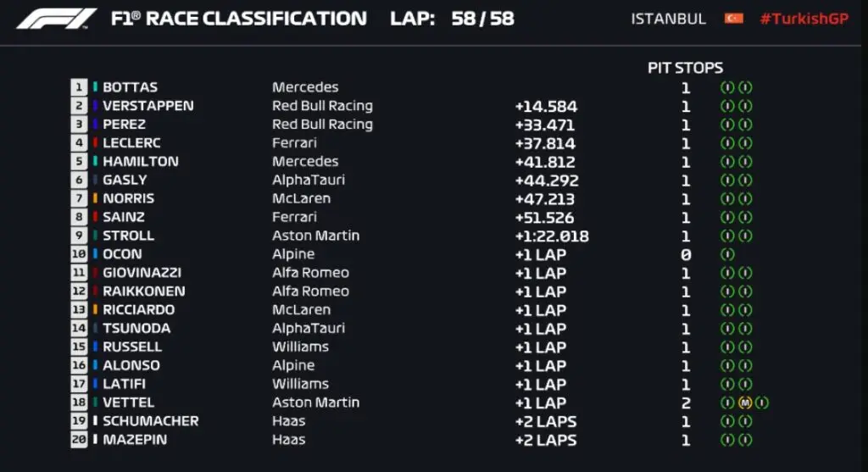868x472 pixels.
Task: Click the LAP 58 / 58 counter
Action: [x=452, y=19]
